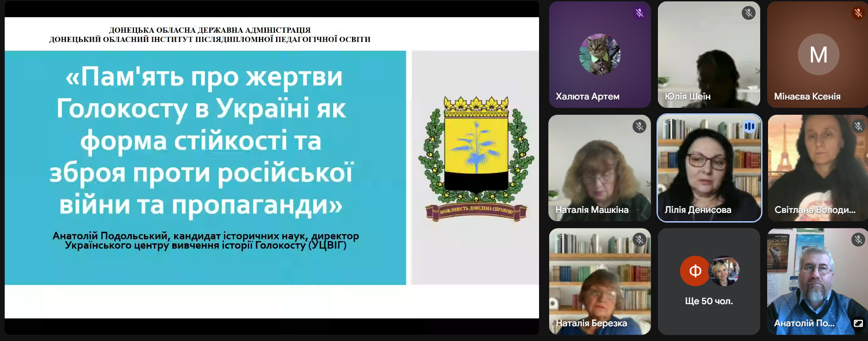
Task: Click the cat avatar of Халюта Артем
Action: coord(599,54)
